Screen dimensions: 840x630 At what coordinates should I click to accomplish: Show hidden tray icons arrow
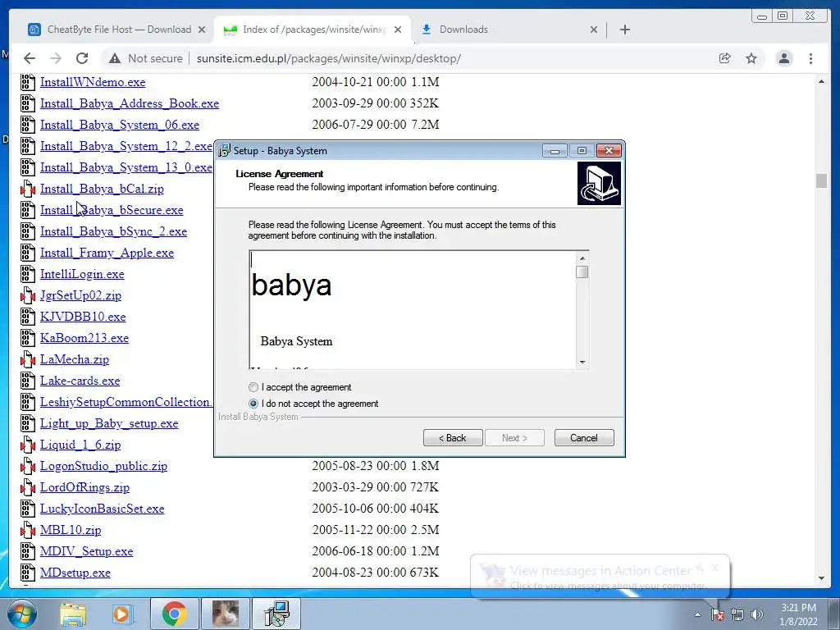(x=697, y=614)
